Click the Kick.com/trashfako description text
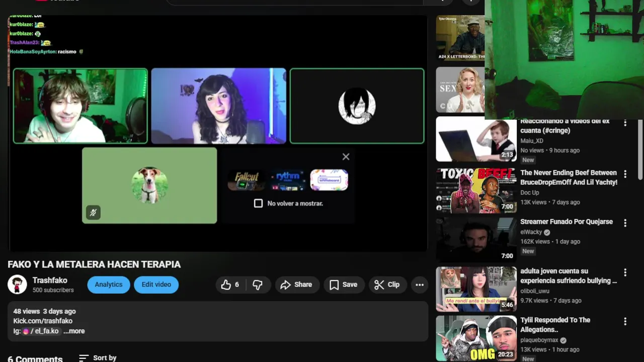This screenshot has width=644, height=362. click(x=43, y=321)
